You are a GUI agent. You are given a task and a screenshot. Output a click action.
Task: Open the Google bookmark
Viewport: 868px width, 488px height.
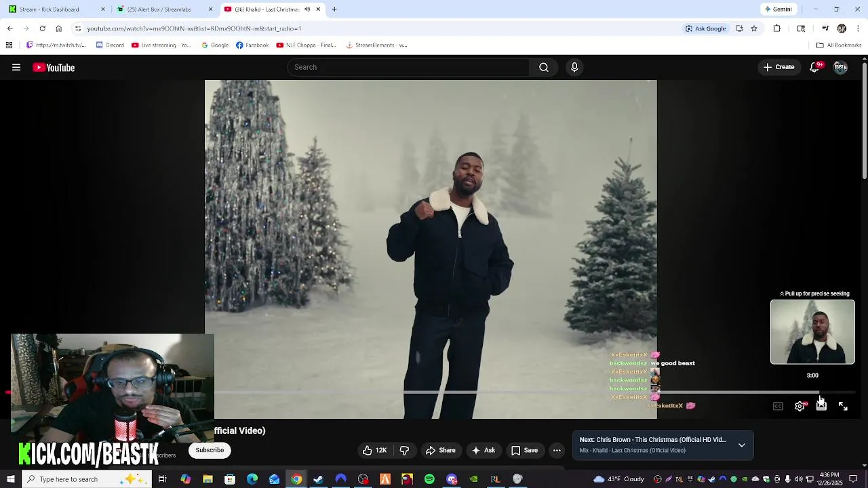coord(215,45)
